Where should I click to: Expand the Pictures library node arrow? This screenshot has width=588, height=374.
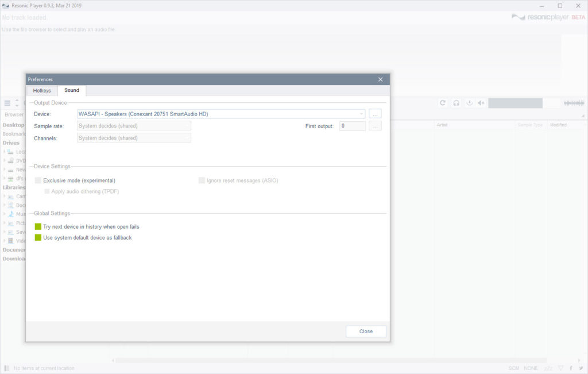coord(4,223)
